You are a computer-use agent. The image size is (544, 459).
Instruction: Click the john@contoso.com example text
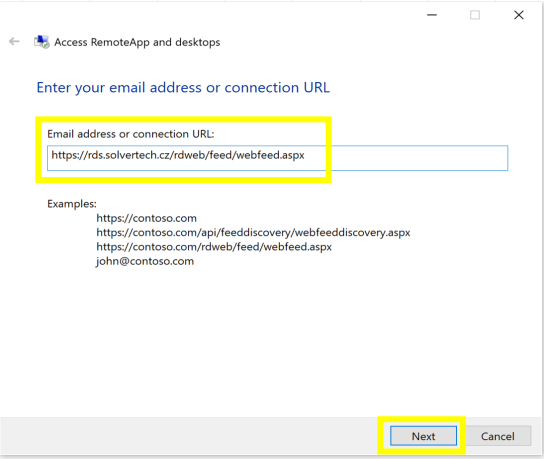tap(145, 261)
